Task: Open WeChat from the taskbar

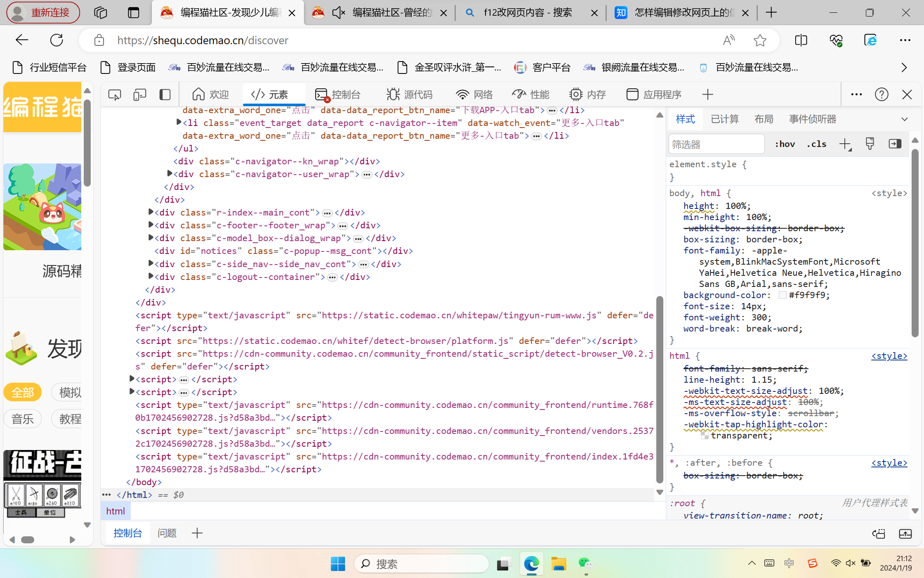Action: 586,564
